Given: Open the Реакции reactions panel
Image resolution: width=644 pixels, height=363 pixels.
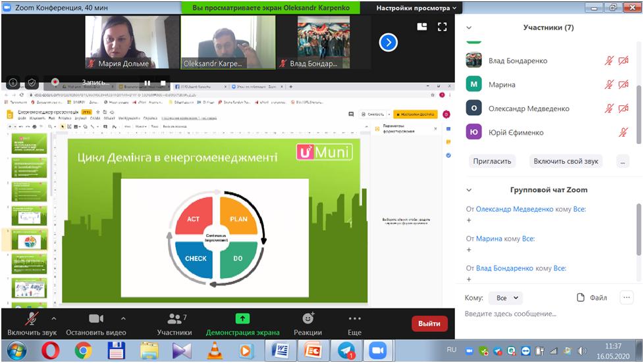Looking at the screenshot, I should pos(308,324).
